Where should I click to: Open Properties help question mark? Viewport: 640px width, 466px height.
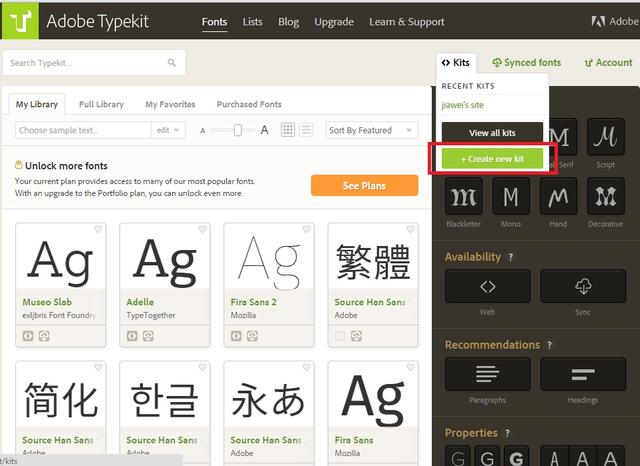[507, 433]
